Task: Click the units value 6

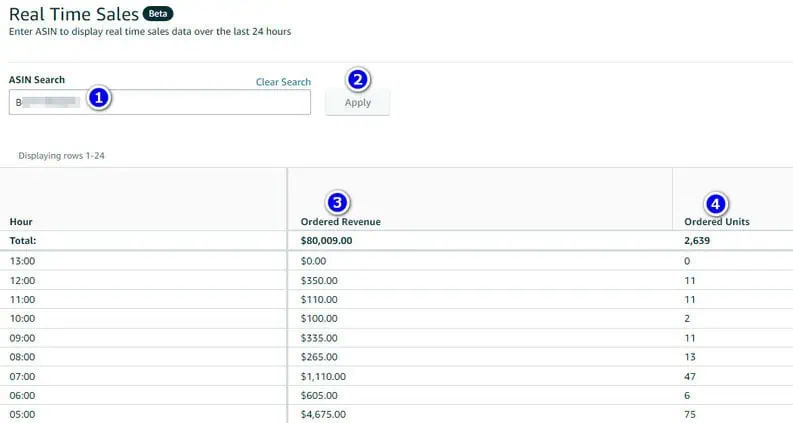Action: coord(687,395)
